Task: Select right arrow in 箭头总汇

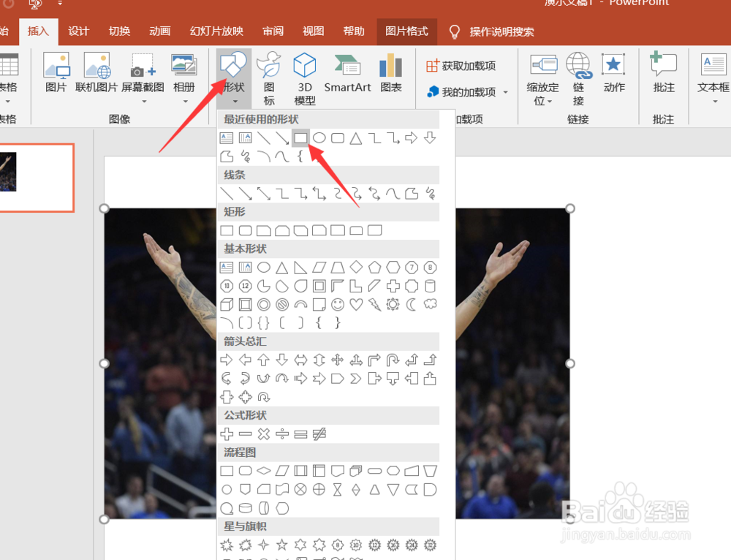Action: tap(227, 360)
